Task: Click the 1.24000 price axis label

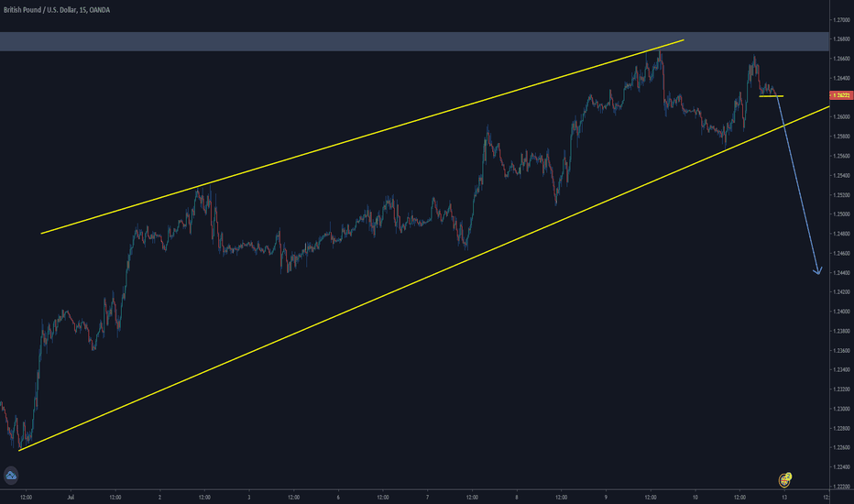Action: pyautogui.click(x=841, y=312)
